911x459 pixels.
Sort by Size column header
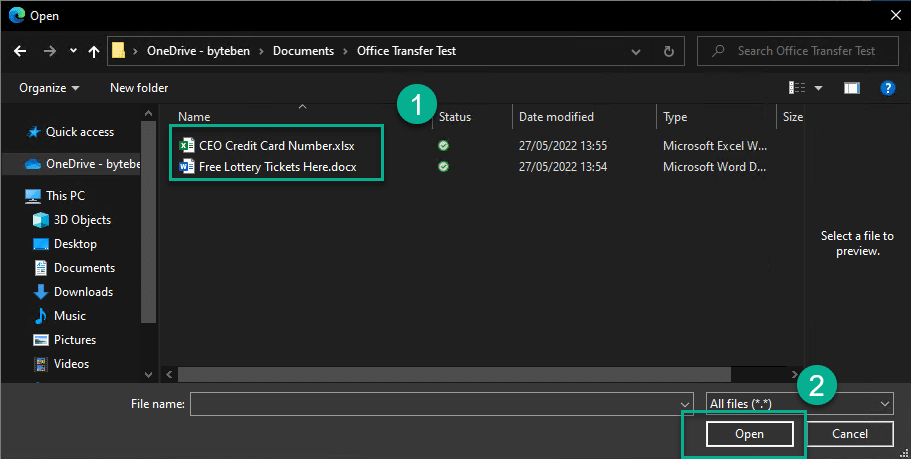pyautogui.click(x=791, y=117)
